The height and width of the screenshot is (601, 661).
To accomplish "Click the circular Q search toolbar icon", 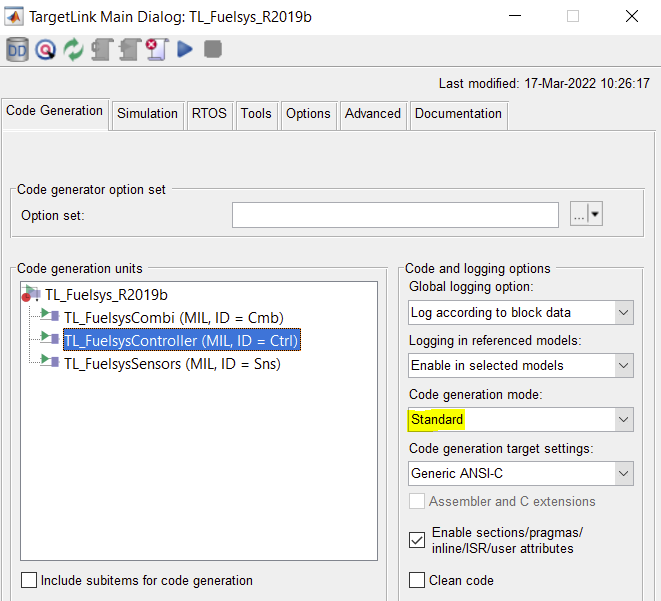I will [46, 50].
